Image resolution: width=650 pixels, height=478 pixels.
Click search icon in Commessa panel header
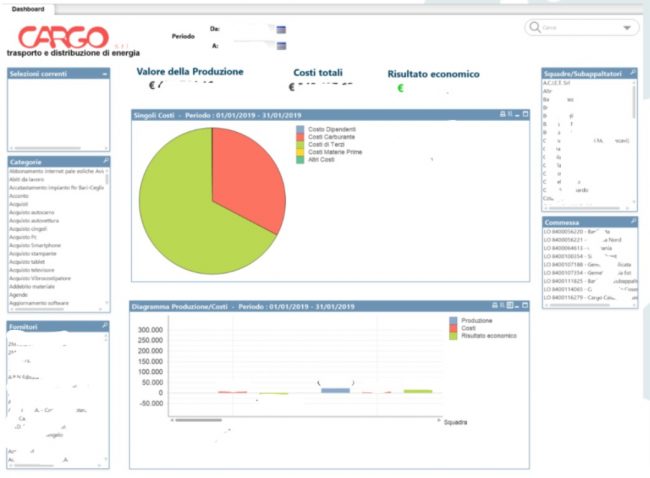633,222
